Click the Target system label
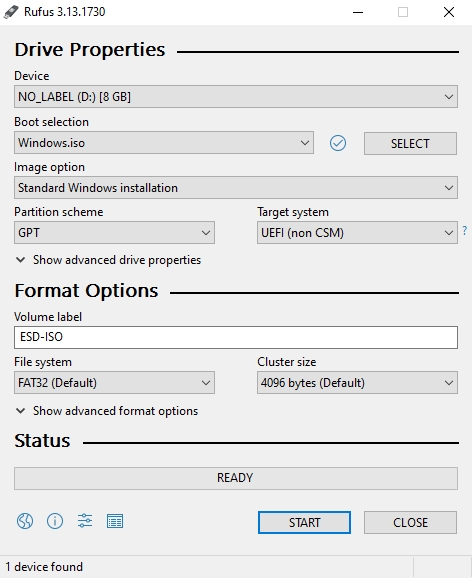Image resolution: width=472 pixels, height=578 pixels. [x=293, y=212]
